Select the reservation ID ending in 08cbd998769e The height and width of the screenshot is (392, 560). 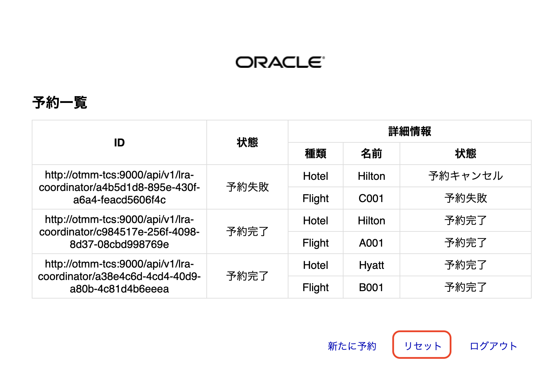click(119, 232)
